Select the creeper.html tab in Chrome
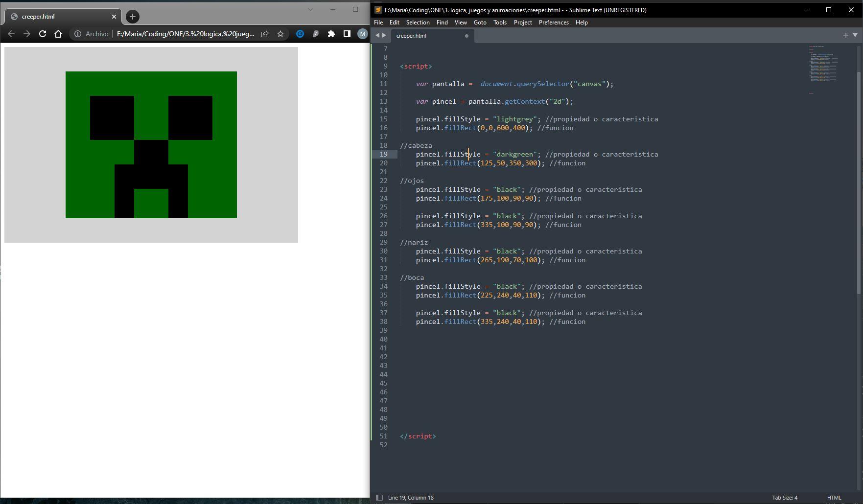The width and height of the screenshot is (863, 504). pyautogui.click(x=64, y=17)
